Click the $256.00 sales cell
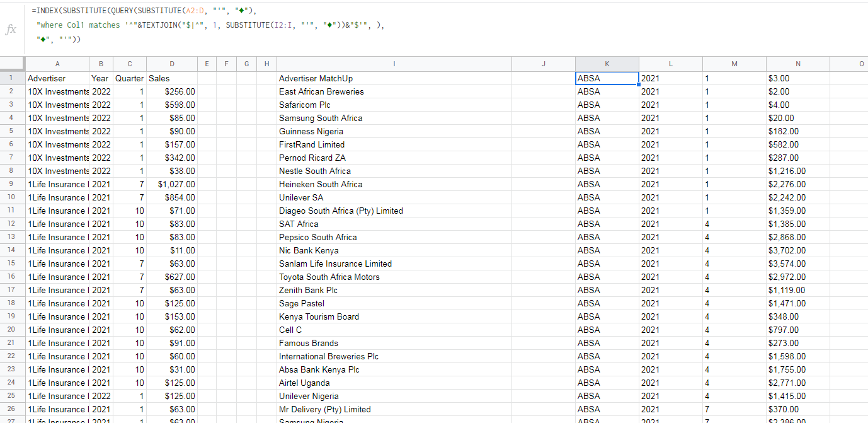Viewport: 868px width, 423px height. [x=172, y=91]
